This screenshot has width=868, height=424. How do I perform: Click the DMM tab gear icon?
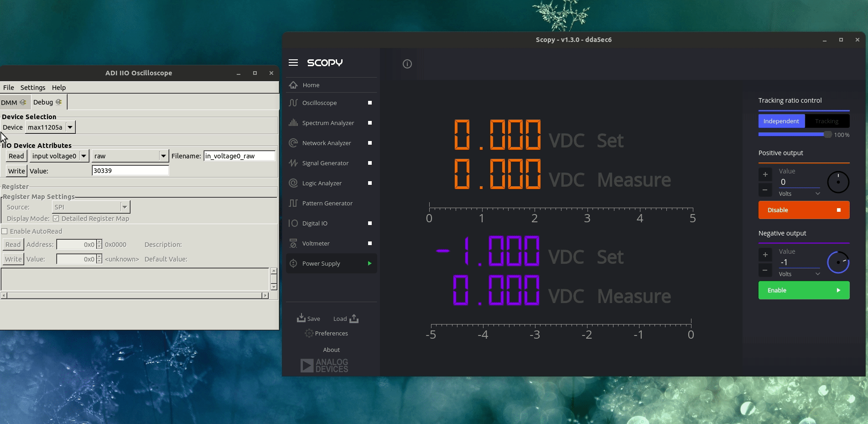click(x=23, y=102)
